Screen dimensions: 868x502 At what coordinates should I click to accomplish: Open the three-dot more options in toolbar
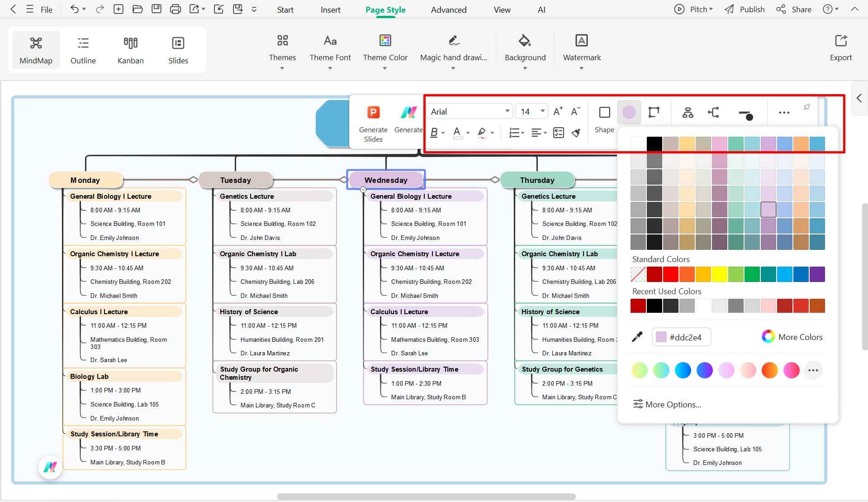(784, 112)
